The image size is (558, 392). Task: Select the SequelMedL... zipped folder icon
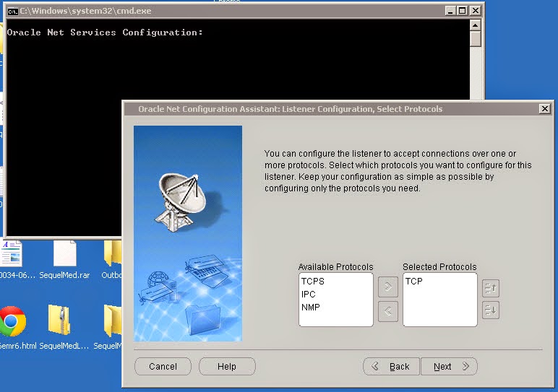pyautogui.click(x=64, y=327)
